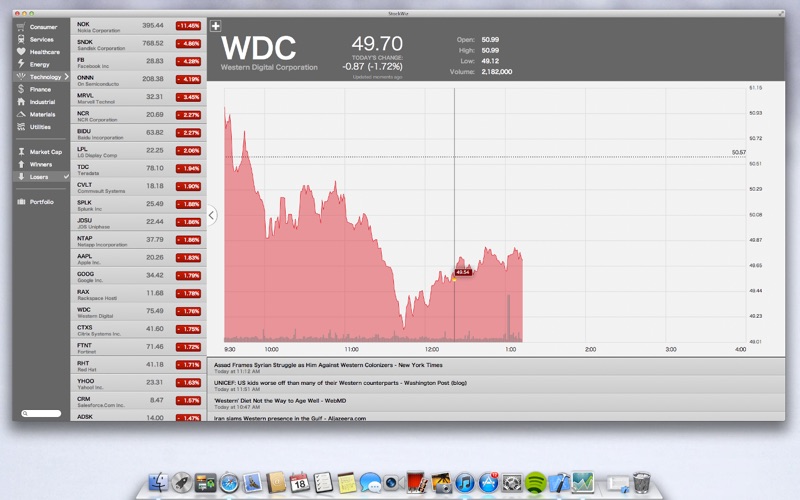
Task: Open Finder from the dock
Action: pyautogui.click(x=158, y=482)
